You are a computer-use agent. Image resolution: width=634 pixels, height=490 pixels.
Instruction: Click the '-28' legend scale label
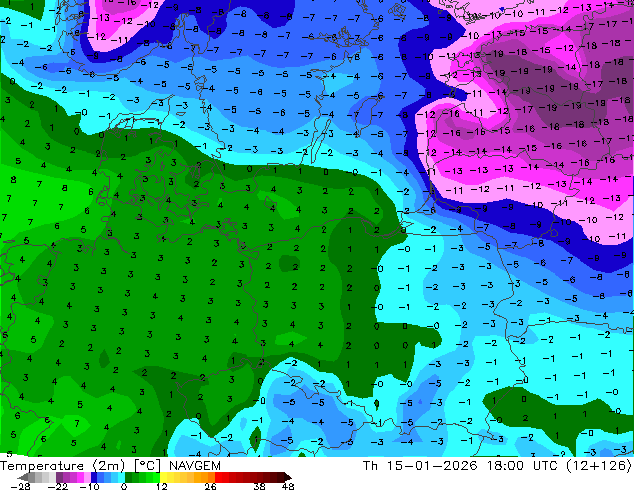point(20,486)
